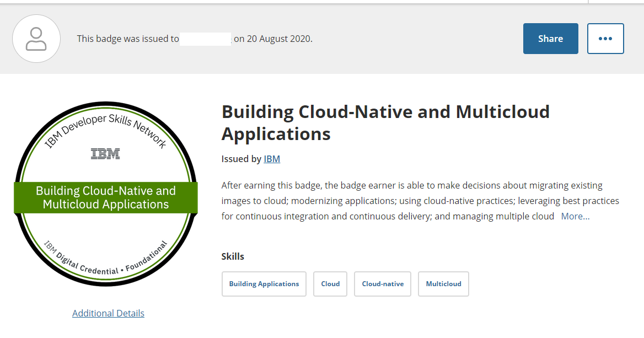Click the user profile avatar icon
Screen dimensions: 644x338
coord(36,39)
